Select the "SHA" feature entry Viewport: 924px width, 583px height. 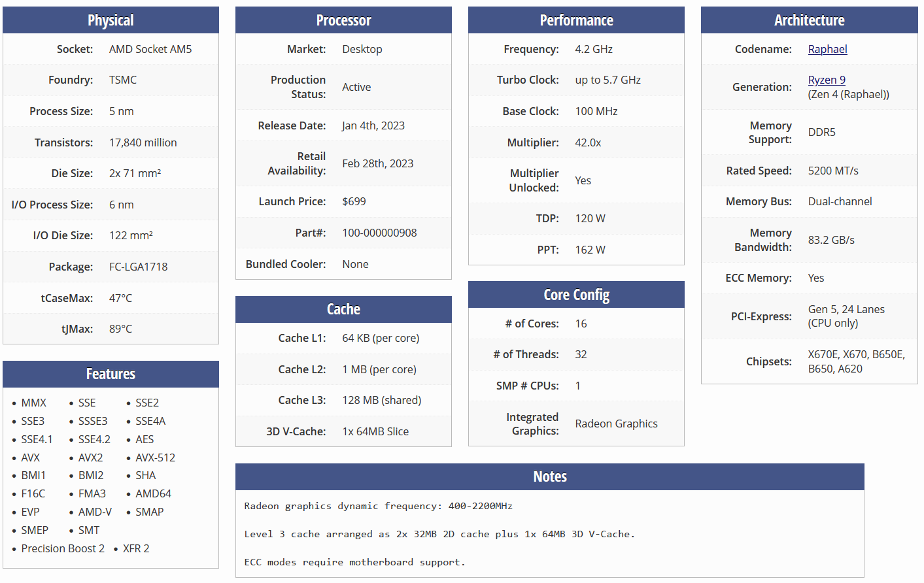click(146, 475)
